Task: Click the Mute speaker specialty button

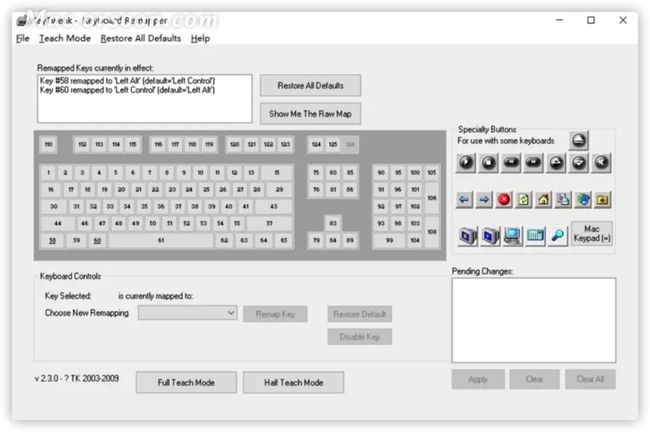Action: 601,163
